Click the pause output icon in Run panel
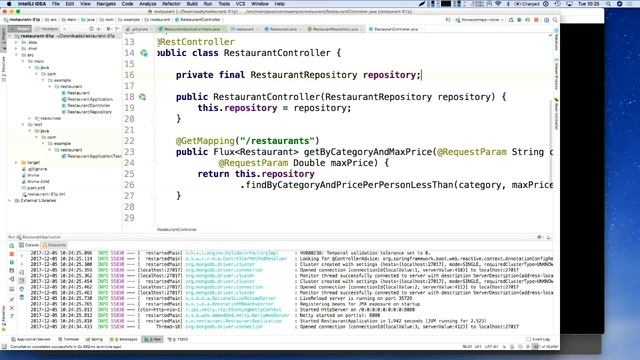Image resolution: width=640 pixels, height=360 pixels. click(x=11, y=262)
